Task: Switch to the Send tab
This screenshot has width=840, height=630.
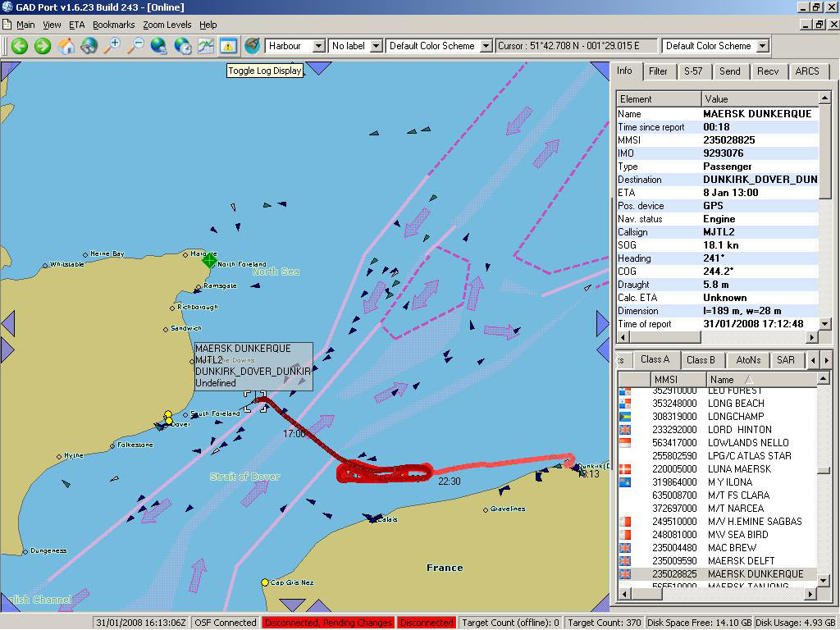Action: [729, 71]
